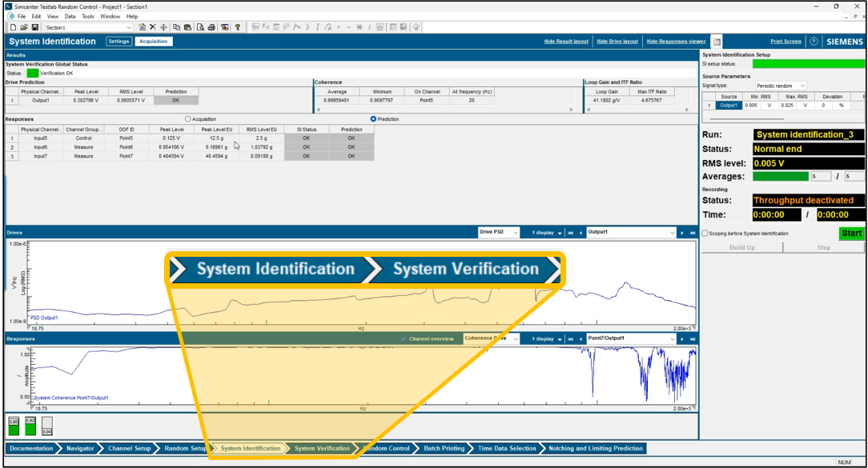The height and width of the screenshot is (468, 868).
Task: Click the New file toolbar icon
Action: pyautogui.click(x=13, y=27)
